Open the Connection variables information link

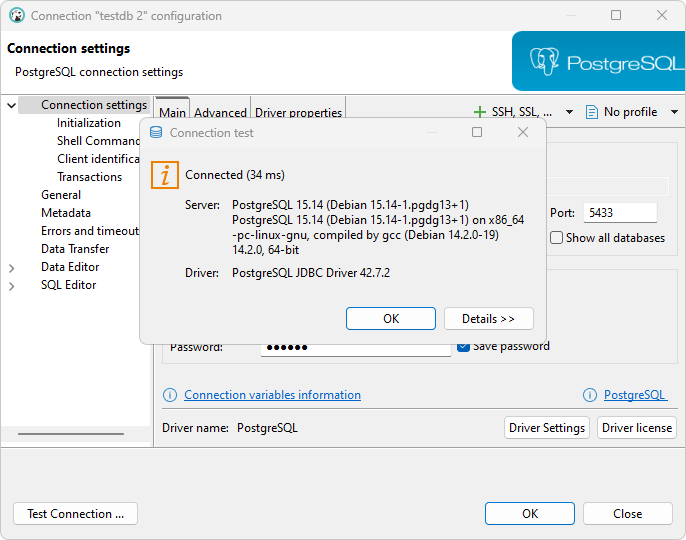pos(272,395)
